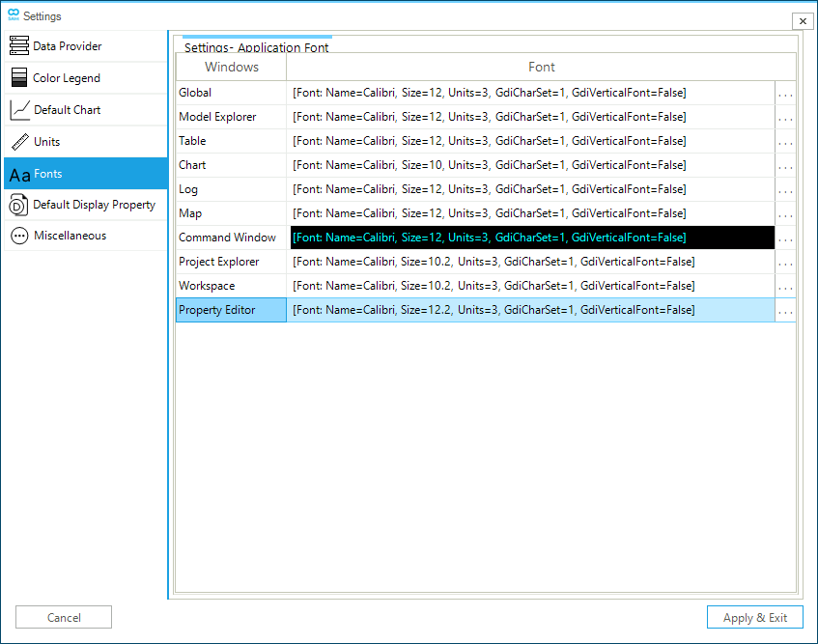Screen dimensions: 818x644
Task: Select the Command Window font value cell
Action: [531, 238]
